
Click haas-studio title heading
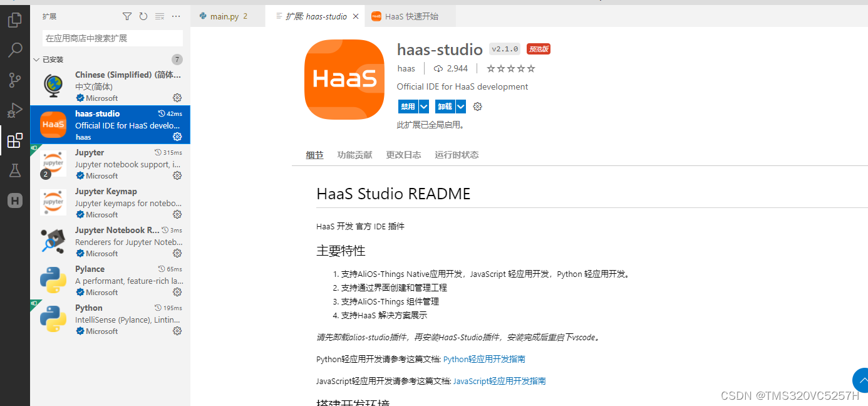[440, 49]
